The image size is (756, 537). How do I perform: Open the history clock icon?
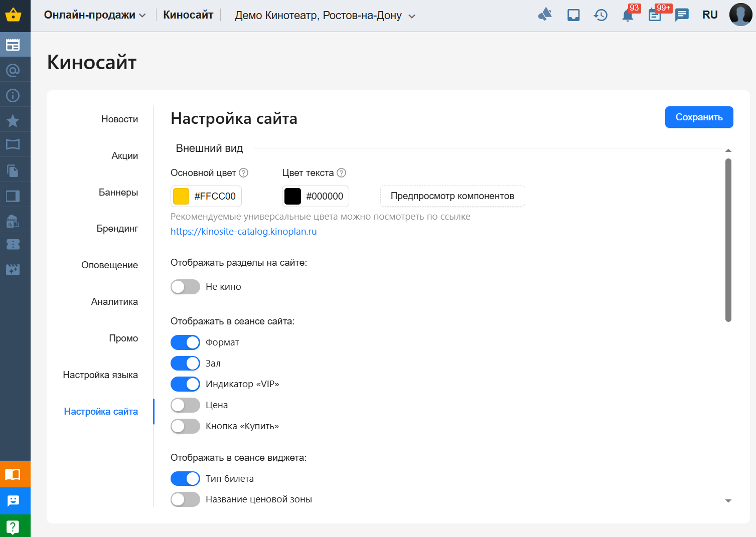(600, 16)
